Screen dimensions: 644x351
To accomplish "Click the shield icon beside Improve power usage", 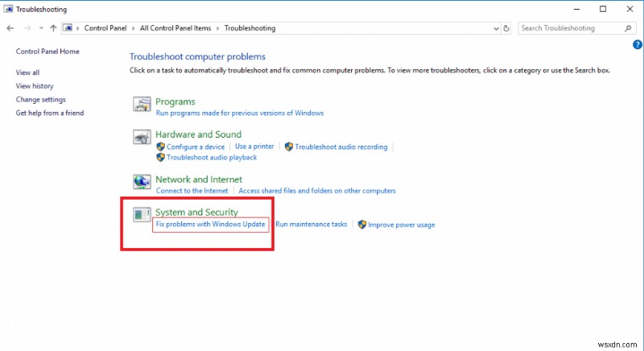I will coord(361,225).
